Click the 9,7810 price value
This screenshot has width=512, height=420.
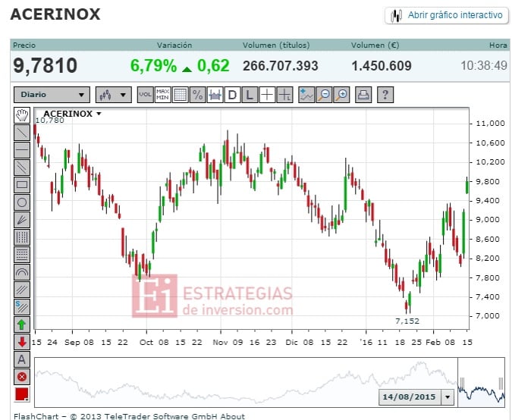point(45,66)
